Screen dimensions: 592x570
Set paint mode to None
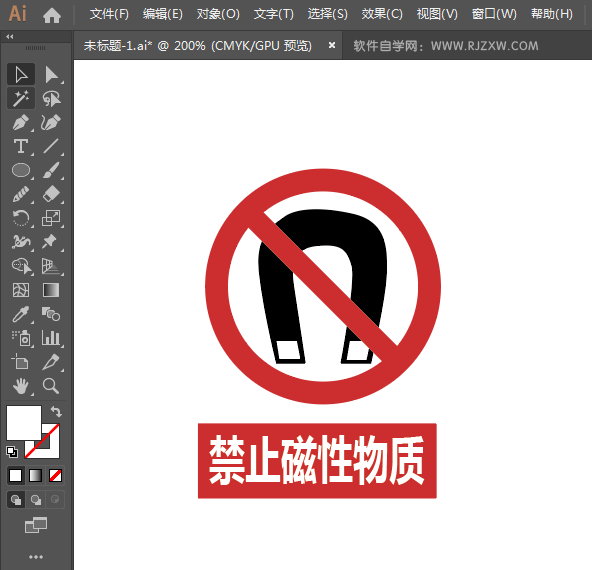pyautogui.click(x=56, y=476)
